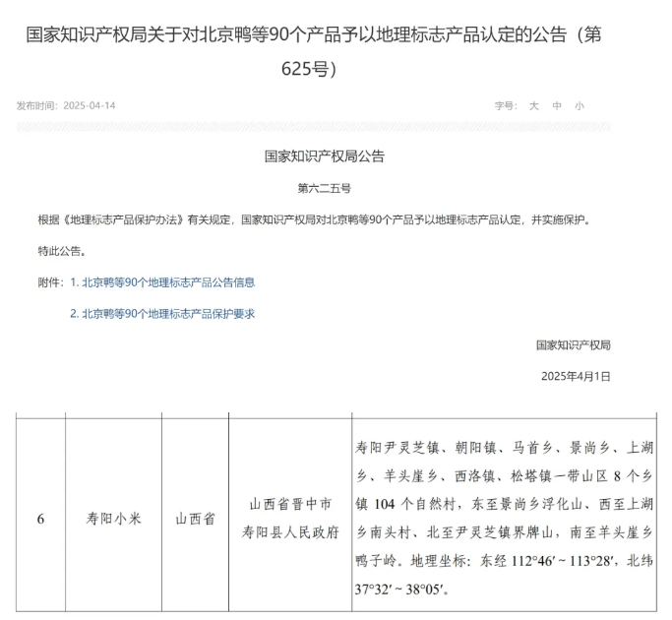Click the 特此公告 line

[62, 251]
